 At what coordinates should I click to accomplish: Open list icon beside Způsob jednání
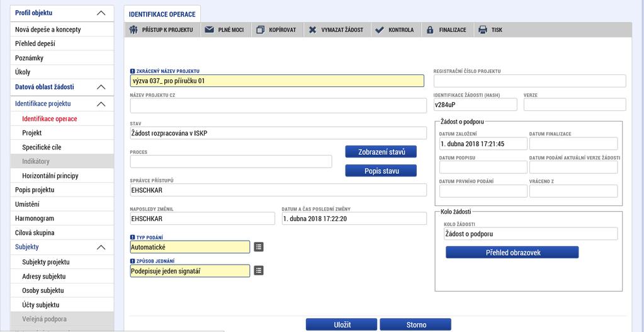coord(259,270)
